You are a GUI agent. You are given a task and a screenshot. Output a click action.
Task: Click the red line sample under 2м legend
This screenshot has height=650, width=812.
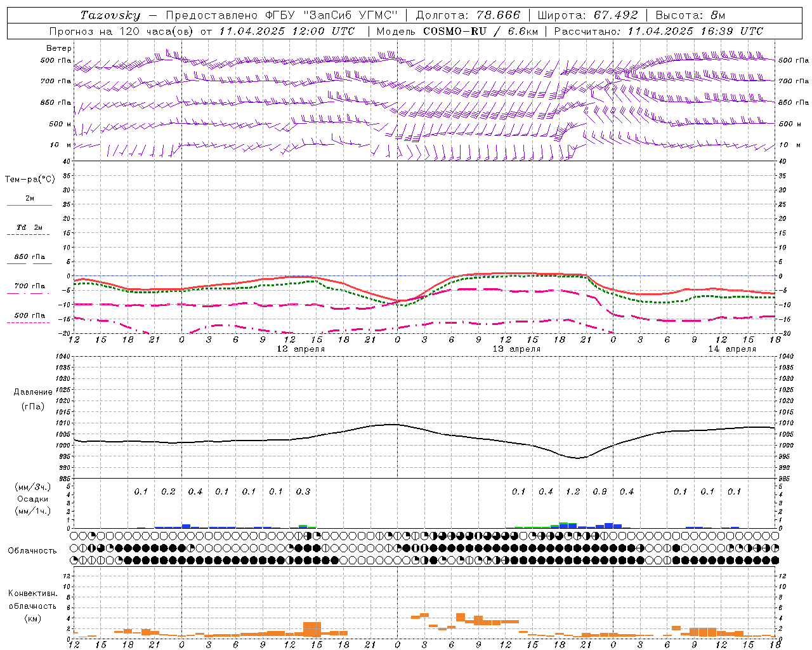tap(29, 206)
